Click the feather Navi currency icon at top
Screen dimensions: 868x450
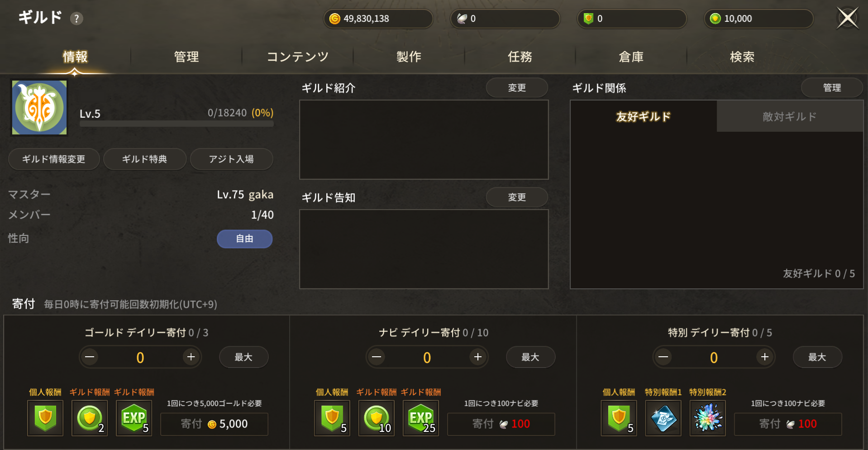(x=462, y=19)
